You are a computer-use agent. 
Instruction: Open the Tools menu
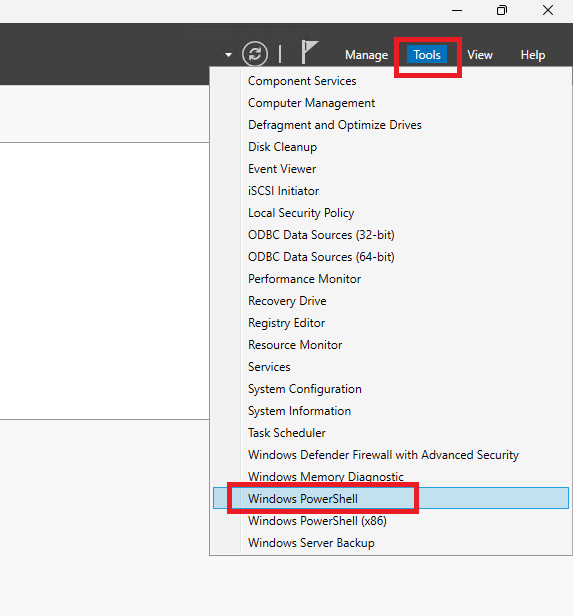[x=427, y=55]
